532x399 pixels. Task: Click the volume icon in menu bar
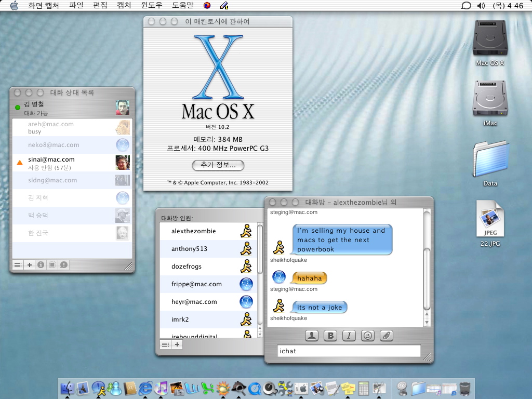(481, 5)
